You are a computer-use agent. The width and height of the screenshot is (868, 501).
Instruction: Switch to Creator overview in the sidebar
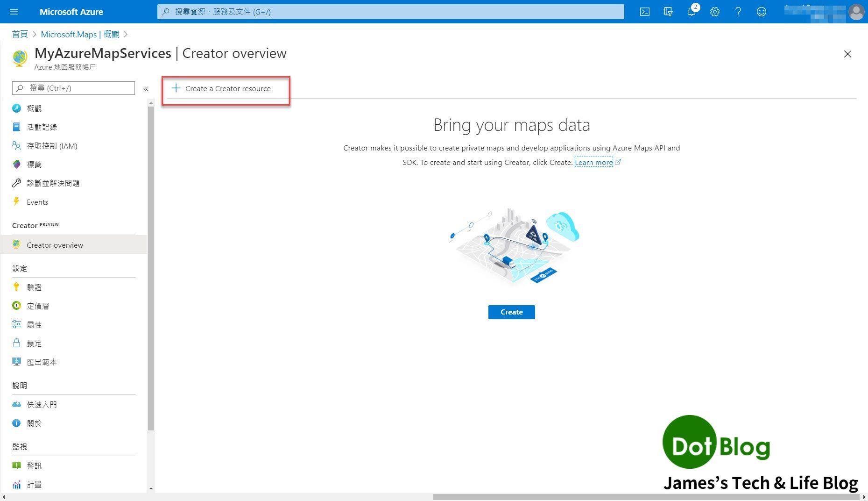coord(55,244)
